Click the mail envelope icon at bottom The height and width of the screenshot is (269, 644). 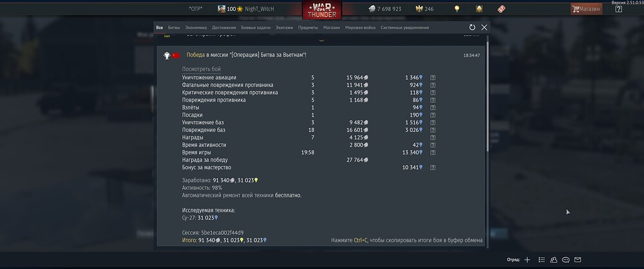[578, 259]
